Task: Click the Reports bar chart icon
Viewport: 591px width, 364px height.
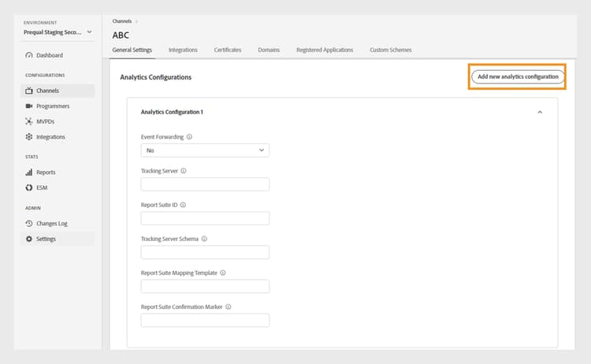Action: click(29, 172)
